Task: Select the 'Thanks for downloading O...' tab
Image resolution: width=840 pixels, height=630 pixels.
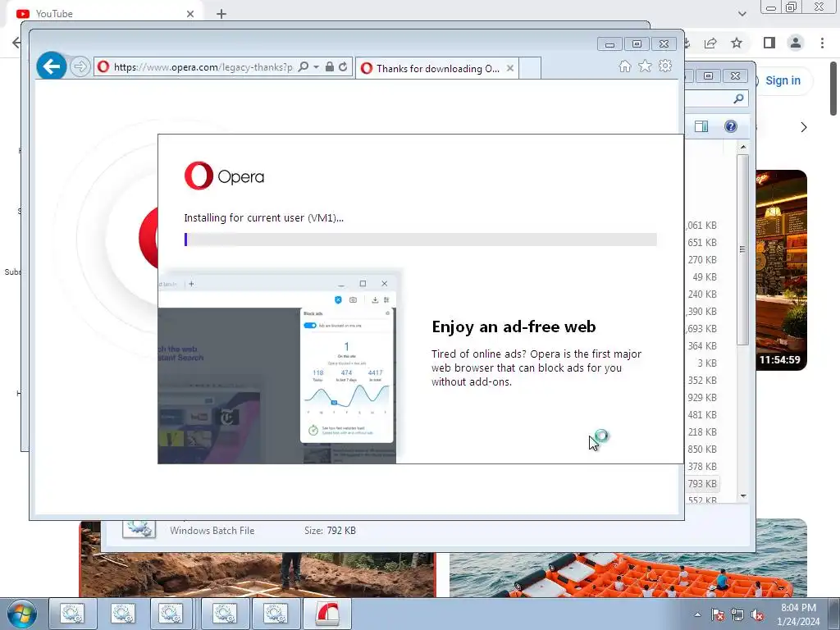Action: [436, 68]
